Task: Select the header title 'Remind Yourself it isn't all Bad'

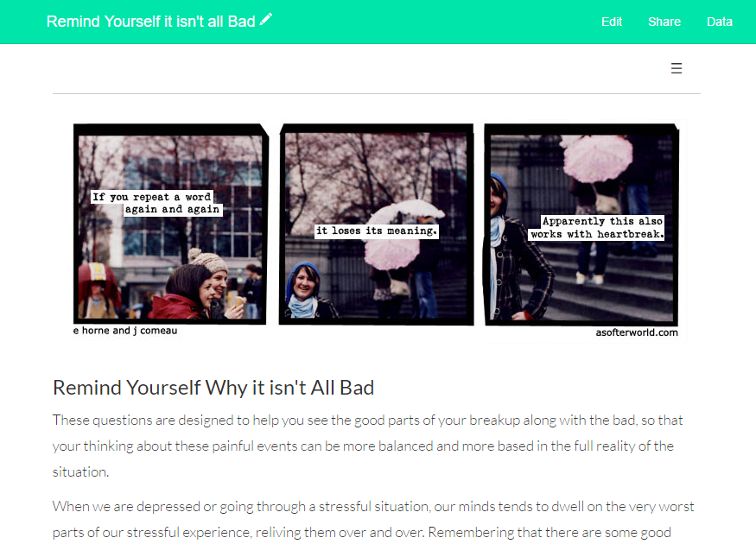Action: 151,22
